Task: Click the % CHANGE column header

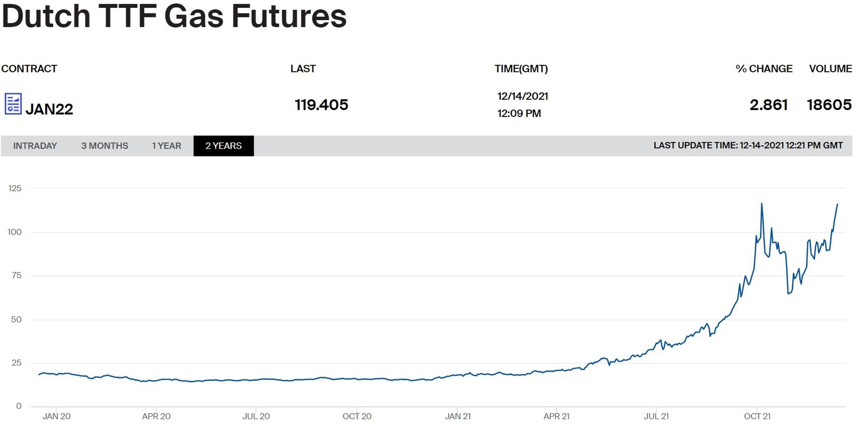Action: [x=764, y=69]
